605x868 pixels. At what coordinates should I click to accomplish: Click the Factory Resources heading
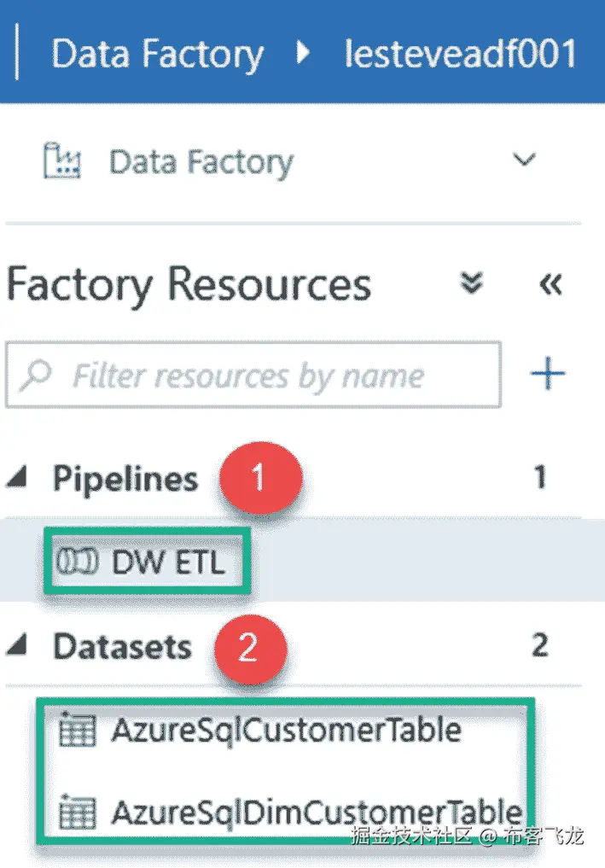click(x=189, y=284)
